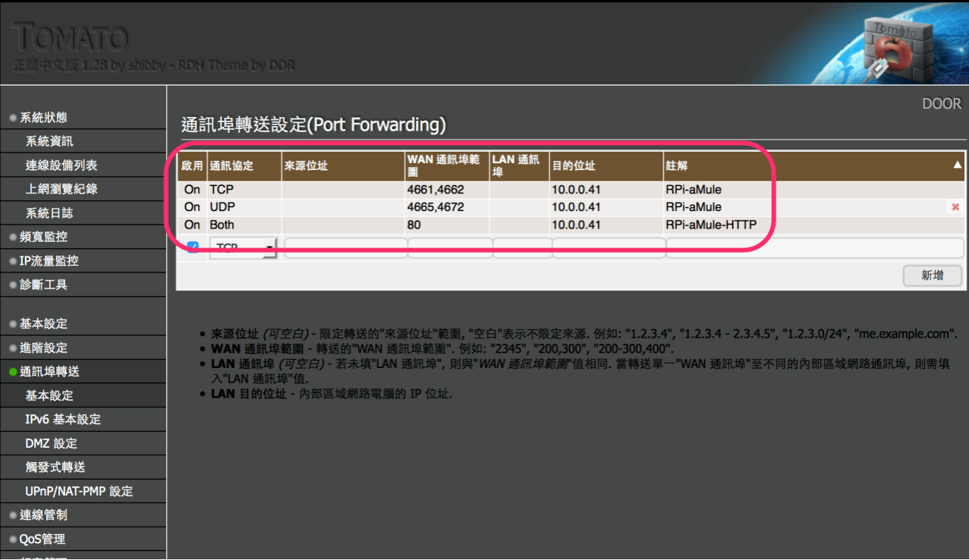The height and width of the screenshot is (560, 969).
Task: Click the TCP protocol cell
Action: [x=244, y=190]
